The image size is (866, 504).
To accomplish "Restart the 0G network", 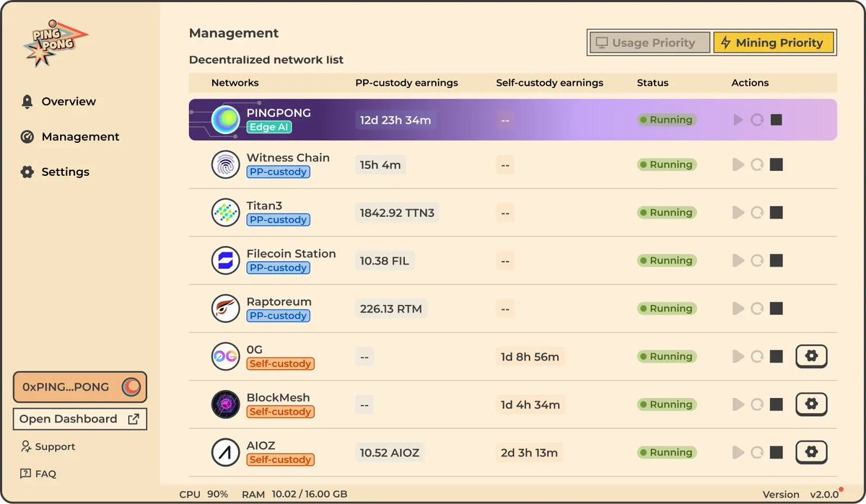I will pyautogui.click(x=757, y=356).
